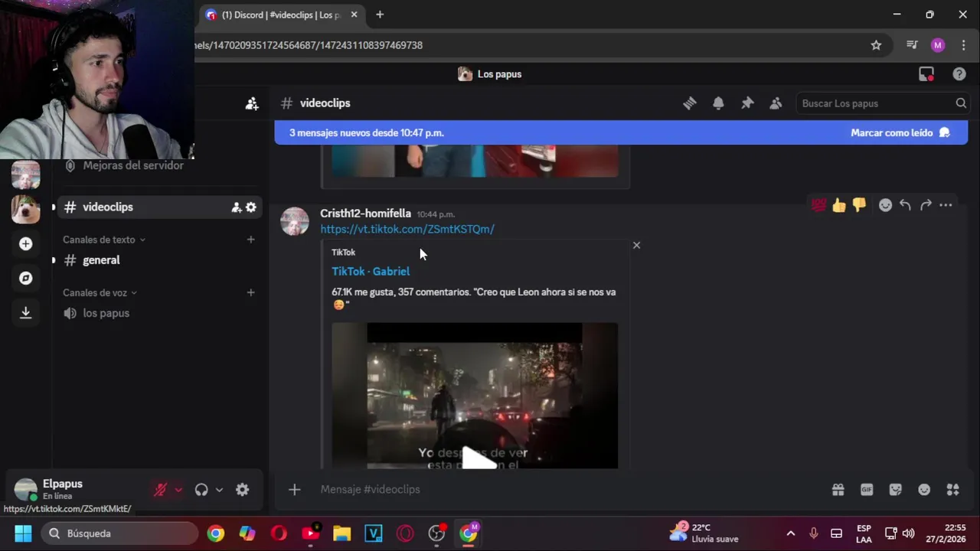
Task: React with the 100 emoji
Action: pos(819,205)
